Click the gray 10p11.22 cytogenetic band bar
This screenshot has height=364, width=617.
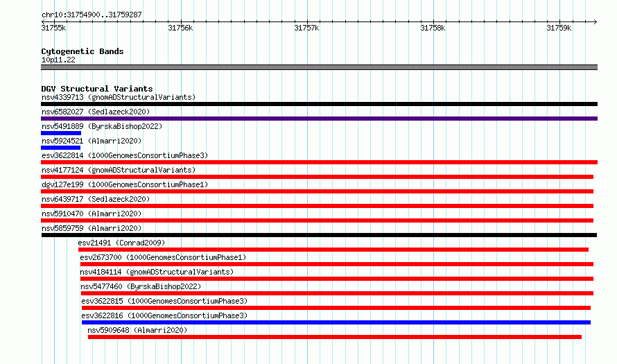319,67
